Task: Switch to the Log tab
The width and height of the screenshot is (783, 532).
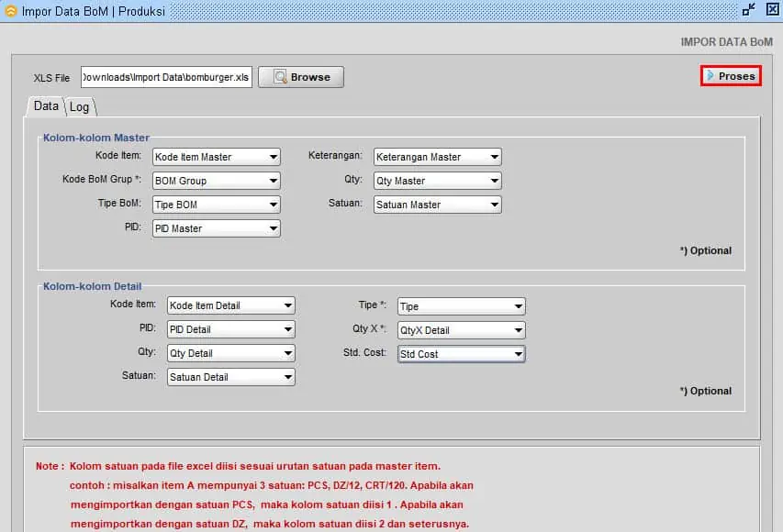Action: (79, 106)
